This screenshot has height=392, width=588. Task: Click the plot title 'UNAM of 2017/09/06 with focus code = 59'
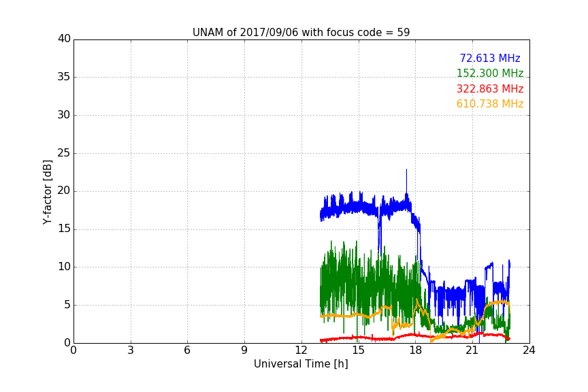coord(301,32)
